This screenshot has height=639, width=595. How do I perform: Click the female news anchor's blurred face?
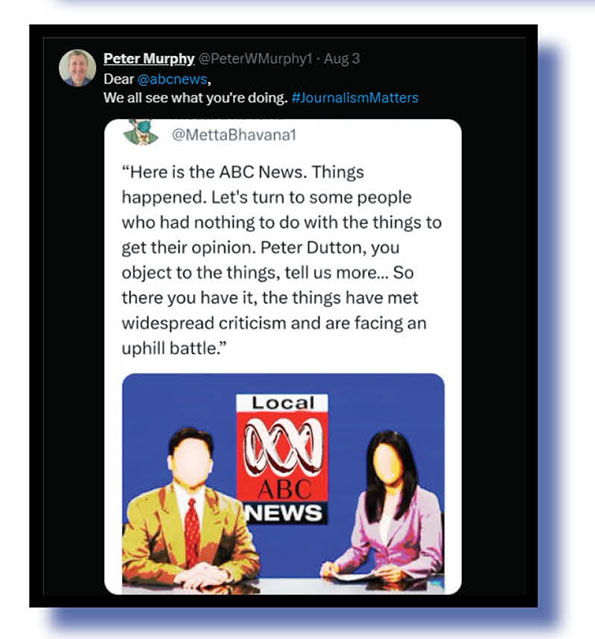[387, 464]
